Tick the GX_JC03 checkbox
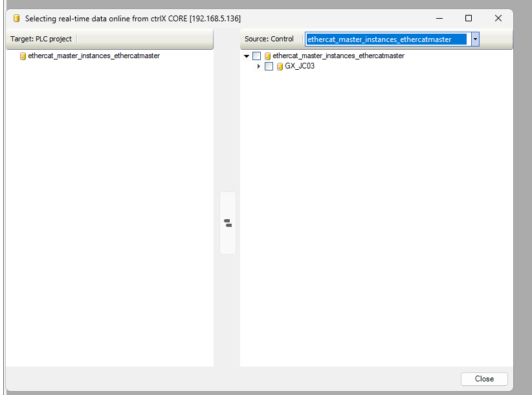This screenshot has width=532, height=395. tap(269, 66)
